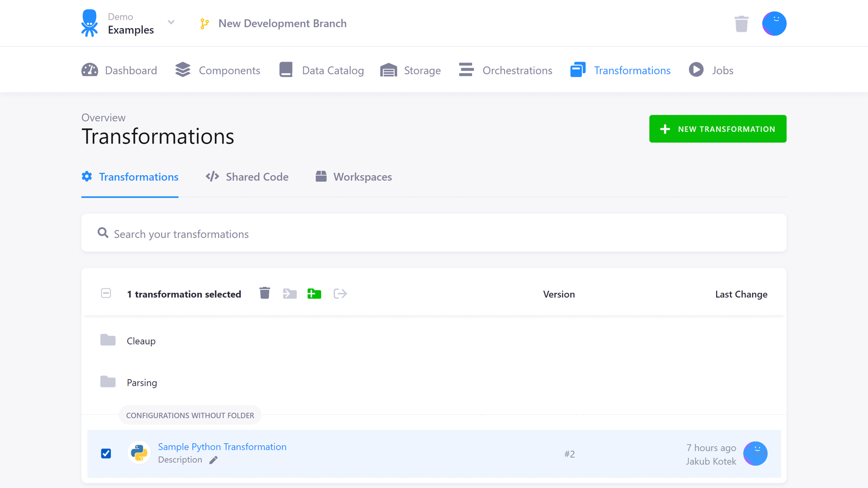Switch to the Workspaces tab
The height and width of the screenshot is (488, 868).
[362, 177]
